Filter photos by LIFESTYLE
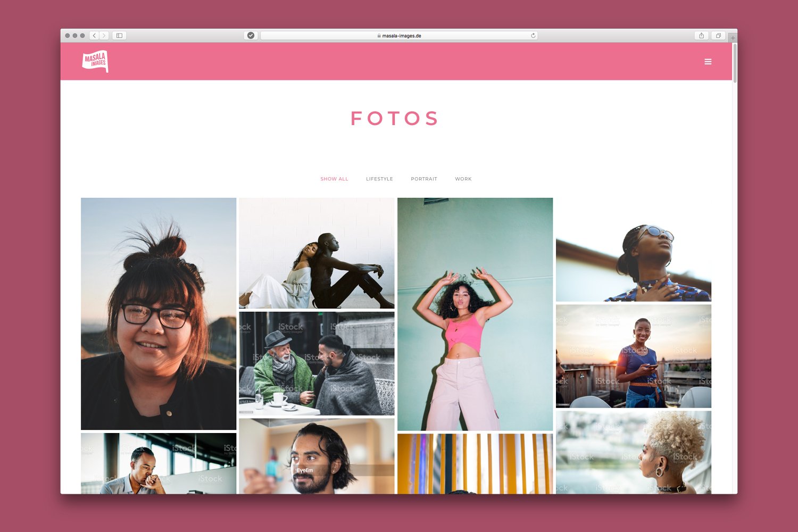 pyautogui.click(x=379, y=179)
